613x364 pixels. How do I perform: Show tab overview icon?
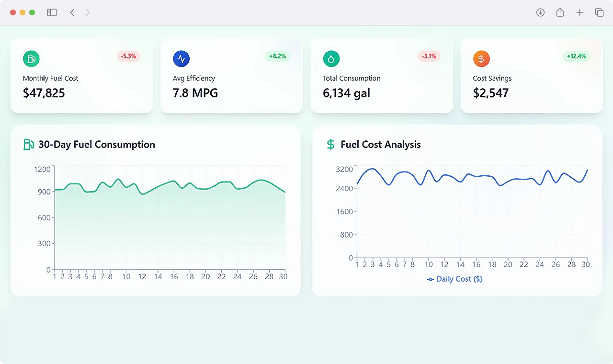point(599,12)
